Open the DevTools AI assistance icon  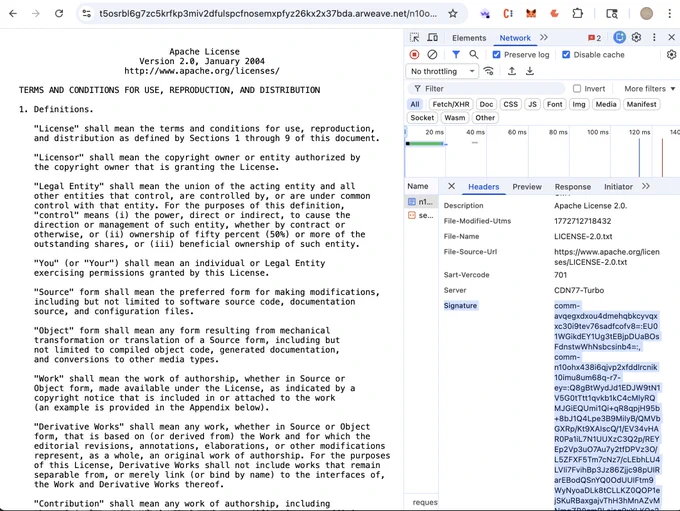point(619,38)
